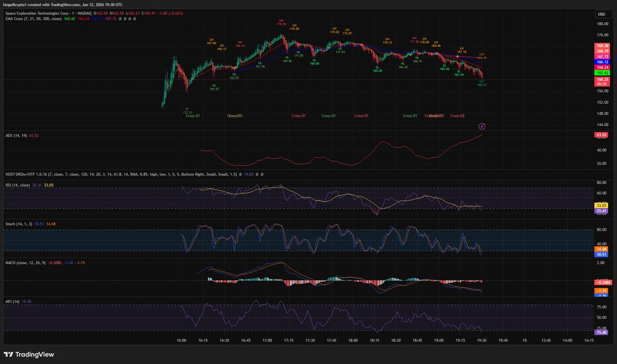Click the LH 167.80 swing label
This screenshot has width=617, height=364.
point(211,42)
